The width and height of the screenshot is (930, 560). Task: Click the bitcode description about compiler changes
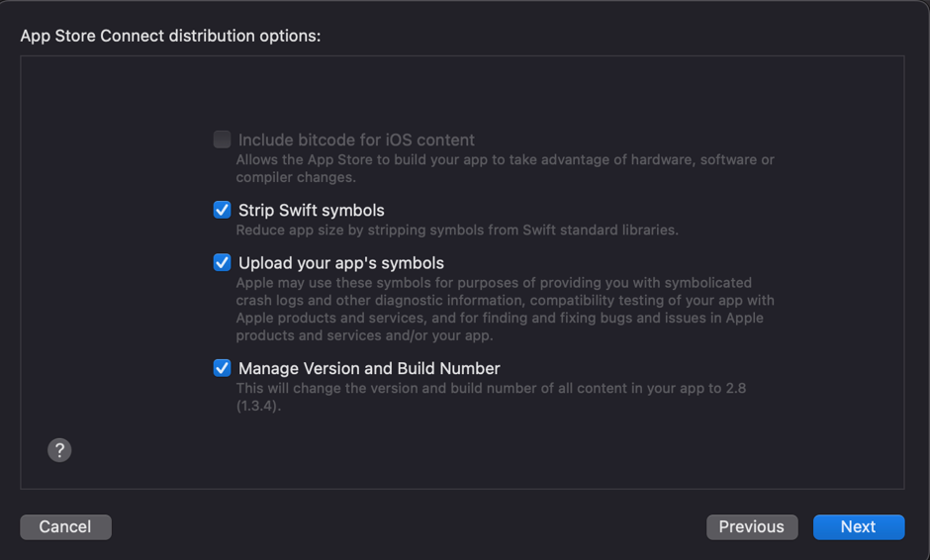pos(505,168)
